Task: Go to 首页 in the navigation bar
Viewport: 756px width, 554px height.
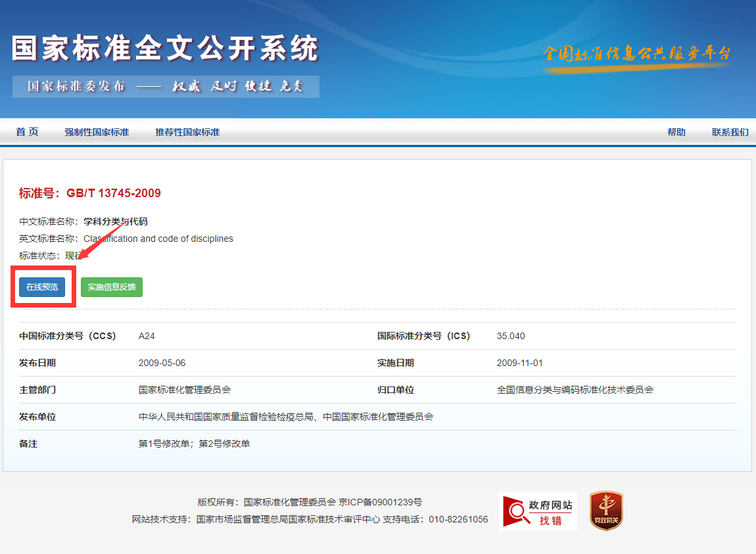Action: [x=27, y=132]
